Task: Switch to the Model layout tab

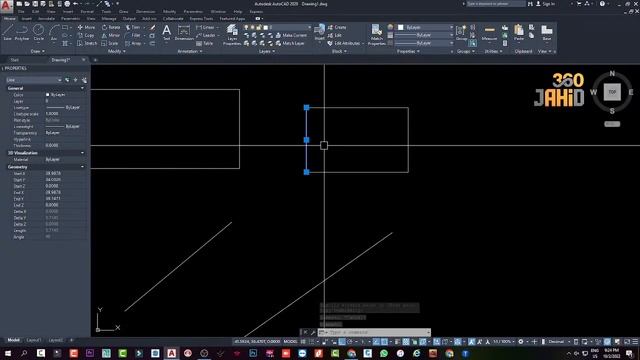Action: click(13, 340)
